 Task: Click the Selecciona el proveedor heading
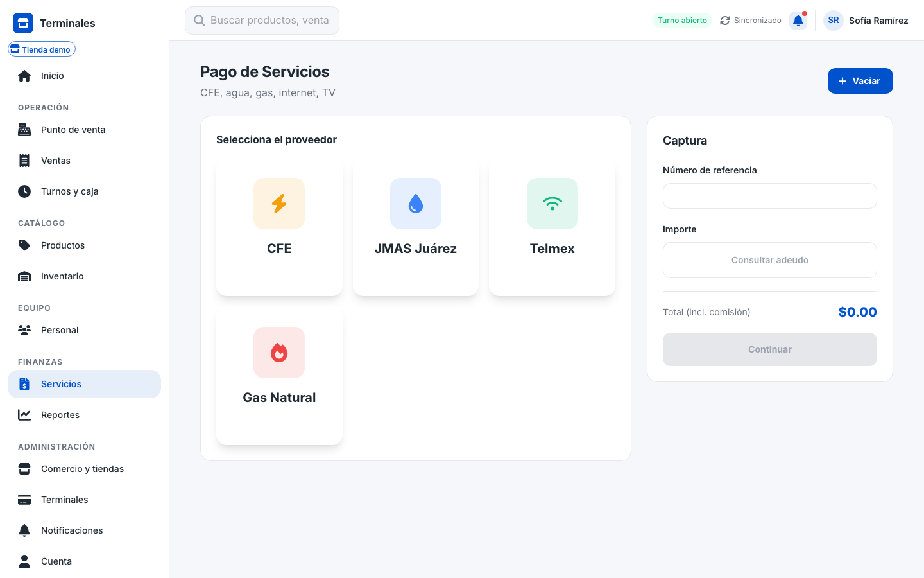(x=277, y=139)
